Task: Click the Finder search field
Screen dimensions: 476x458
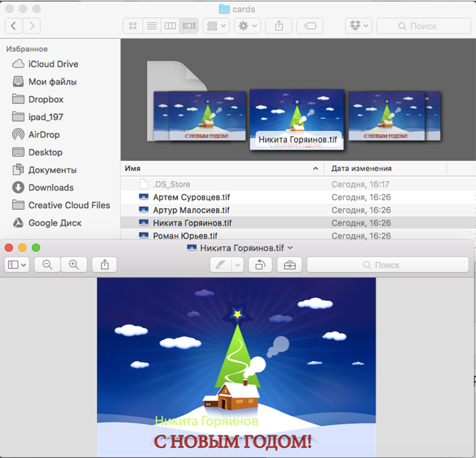Action: pyautogui.click(x=423, y=26)
